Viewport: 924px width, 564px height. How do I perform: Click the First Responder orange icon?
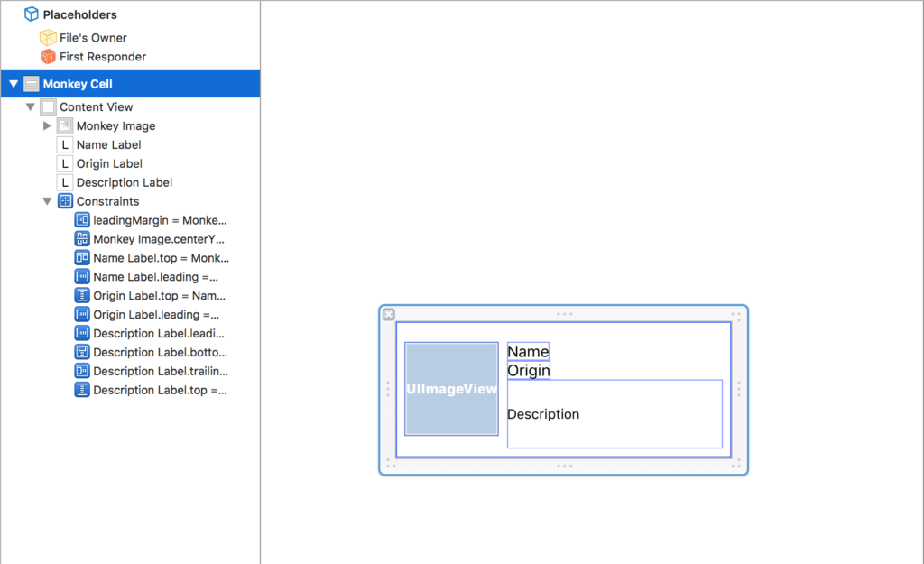point(48,57)
